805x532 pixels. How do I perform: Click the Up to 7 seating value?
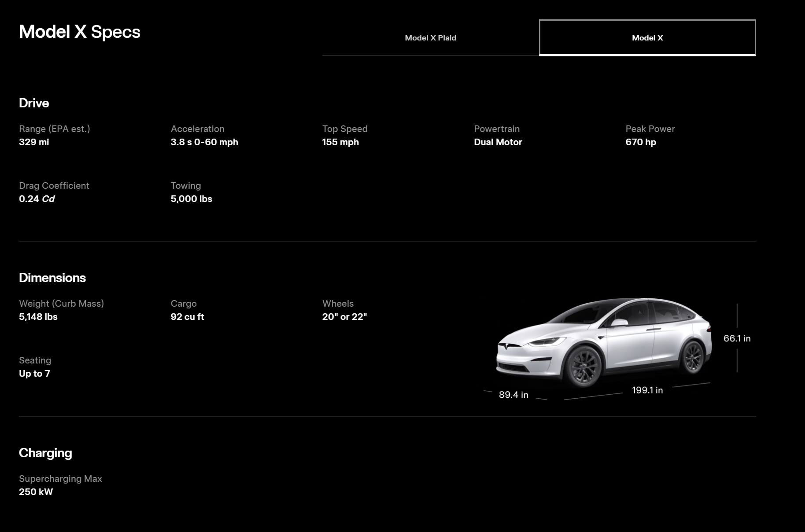click(x=34, y=374)
